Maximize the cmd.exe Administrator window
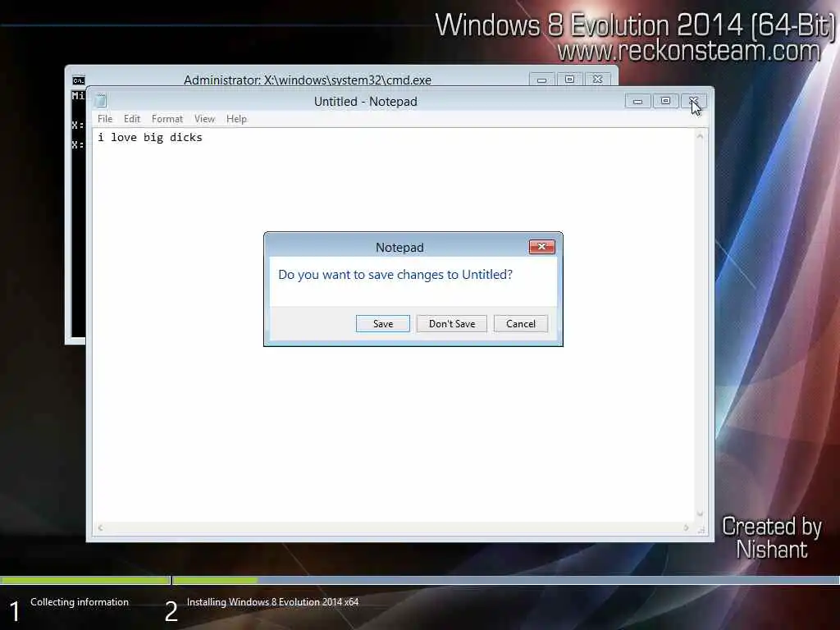The width and height of the screenshot is (840, 630). (x=569, y=80)
